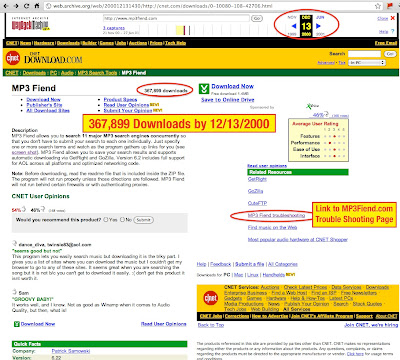
Task: Reload the page with the refresh icon
Action: 26,6
